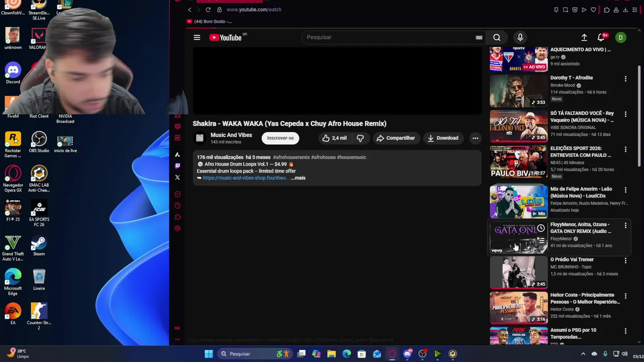The image size is (644, 362).
Task: Open settings gear in Opera GX sidebar
Action: click(177, 228)
